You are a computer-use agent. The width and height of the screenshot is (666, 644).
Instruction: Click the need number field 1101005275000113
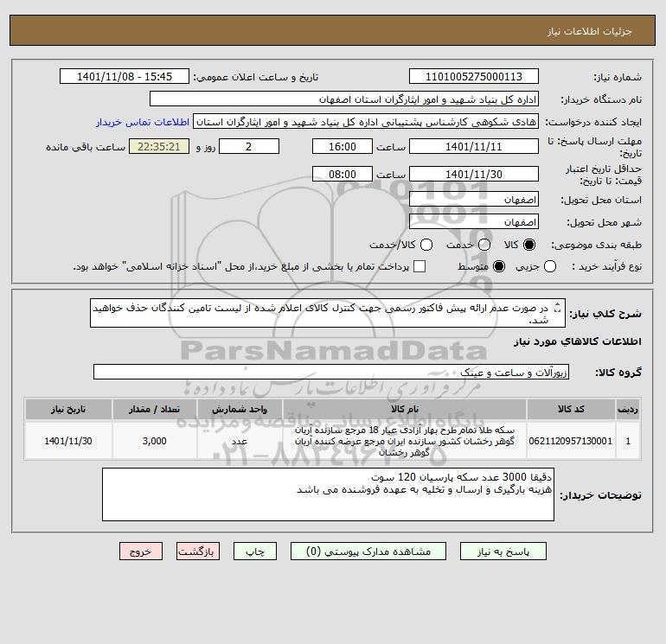474,77
